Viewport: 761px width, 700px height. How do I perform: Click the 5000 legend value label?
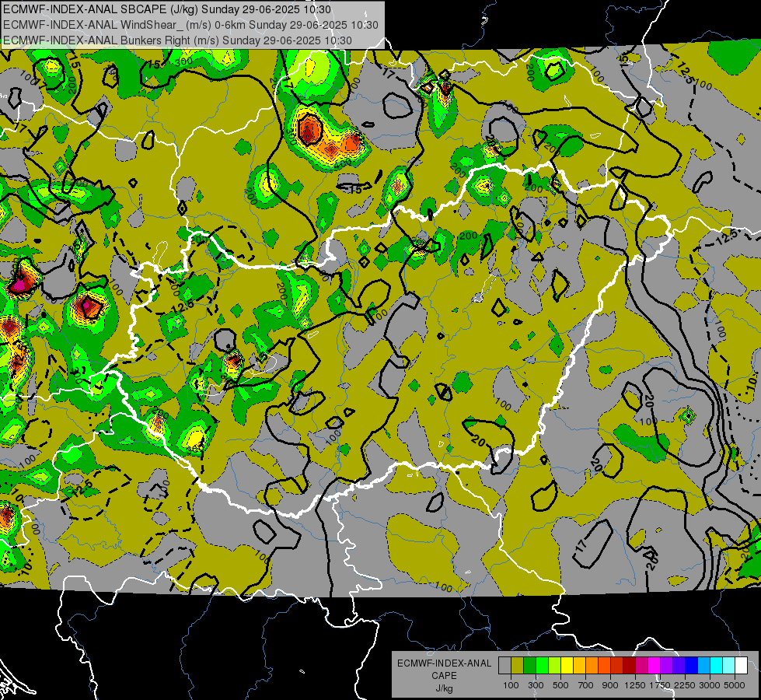tap(735, 685)
